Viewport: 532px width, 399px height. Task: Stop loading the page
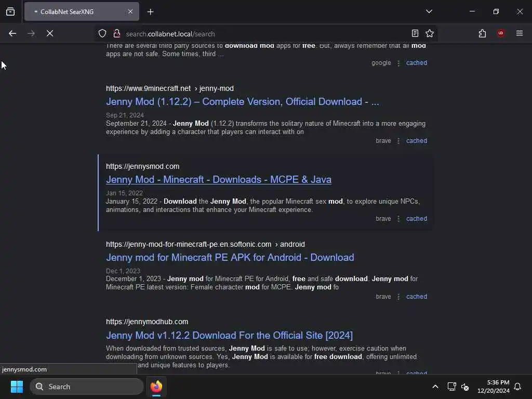50,33
